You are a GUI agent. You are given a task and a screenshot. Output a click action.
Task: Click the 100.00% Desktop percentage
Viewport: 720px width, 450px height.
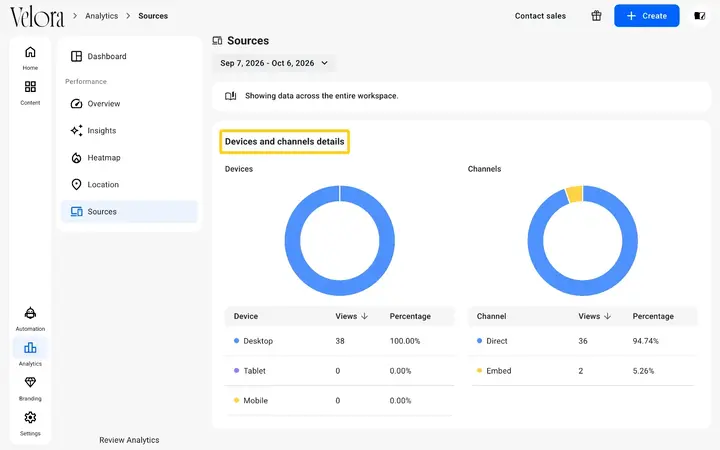(405, 341)
